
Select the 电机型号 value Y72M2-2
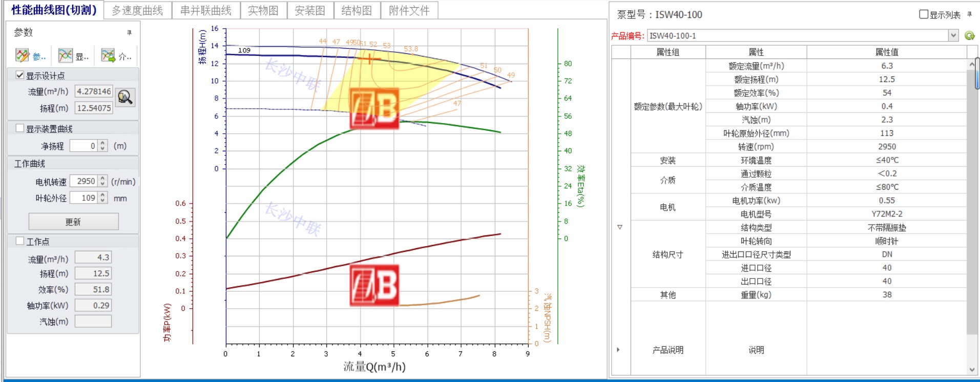[887, 214]
